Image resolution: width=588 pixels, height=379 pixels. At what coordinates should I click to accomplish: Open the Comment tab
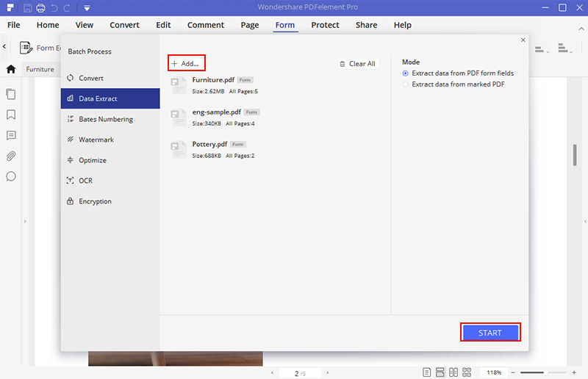coord(206,25)
